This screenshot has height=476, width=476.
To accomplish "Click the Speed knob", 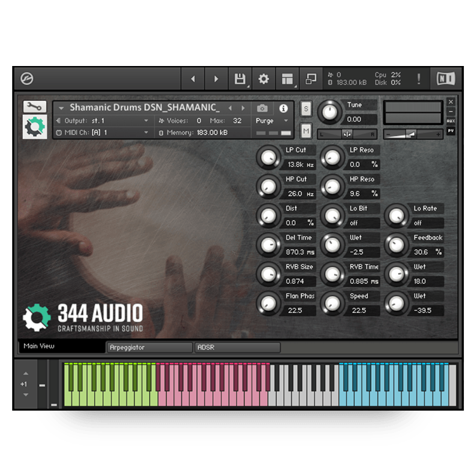I will coord(333,303).
